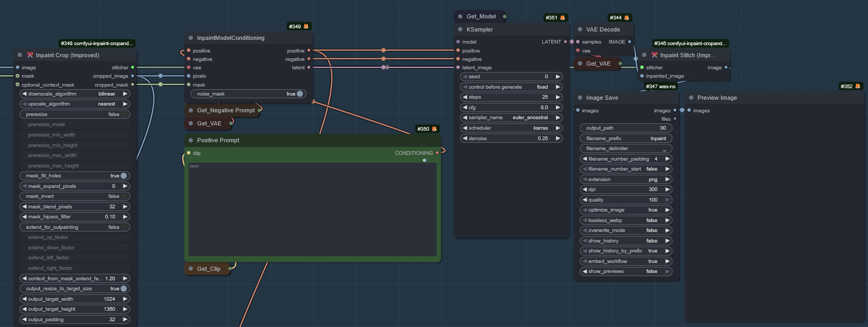Increase the steps value with right arrow
Viewport: 868px width, 327px height.
coord(557,97)
